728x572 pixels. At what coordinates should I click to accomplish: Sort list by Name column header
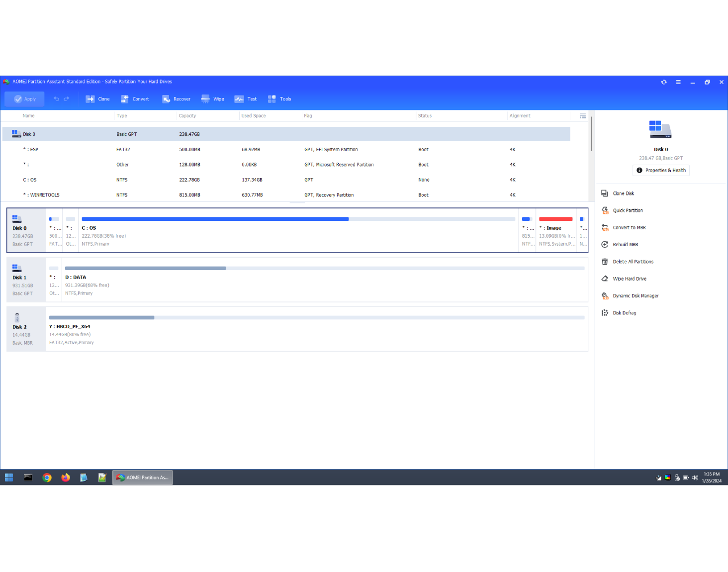(28, 116)
